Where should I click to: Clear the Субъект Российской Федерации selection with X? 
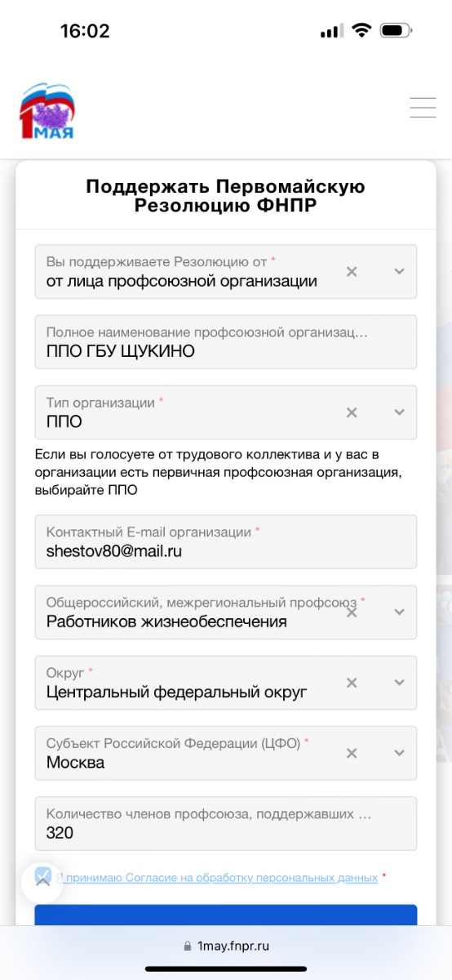coord(352,753)
